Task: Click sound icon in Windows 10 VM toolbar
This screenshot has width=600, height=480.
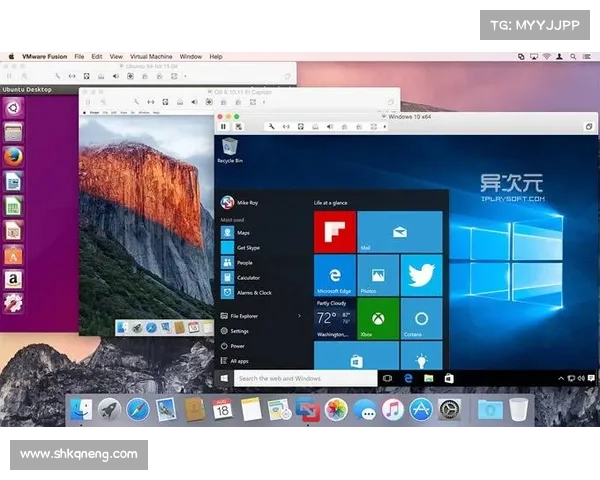Action: pyautogui.click(x=330, y=127)
